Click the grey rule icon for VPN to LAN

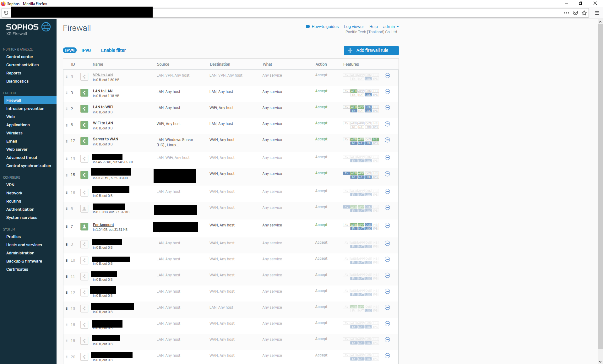[x=84, y=77]
